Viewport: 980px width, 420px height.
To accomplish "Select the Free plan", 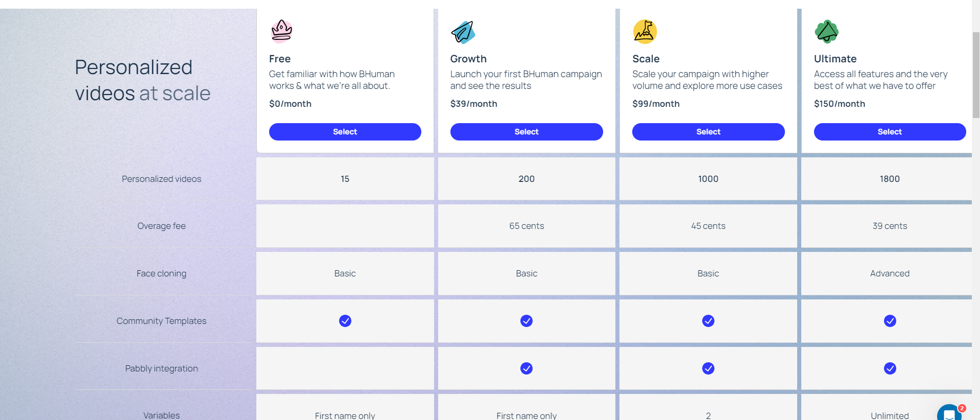I will (x=345, y=132).
